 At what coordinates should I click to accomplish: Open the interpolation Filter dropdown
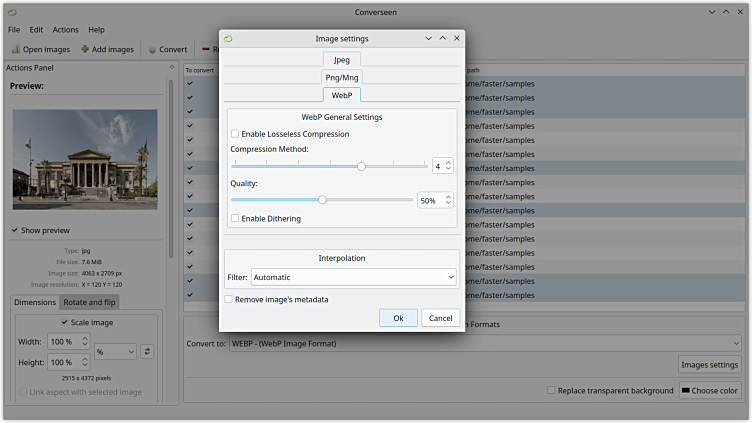click(x=353, y=276)
